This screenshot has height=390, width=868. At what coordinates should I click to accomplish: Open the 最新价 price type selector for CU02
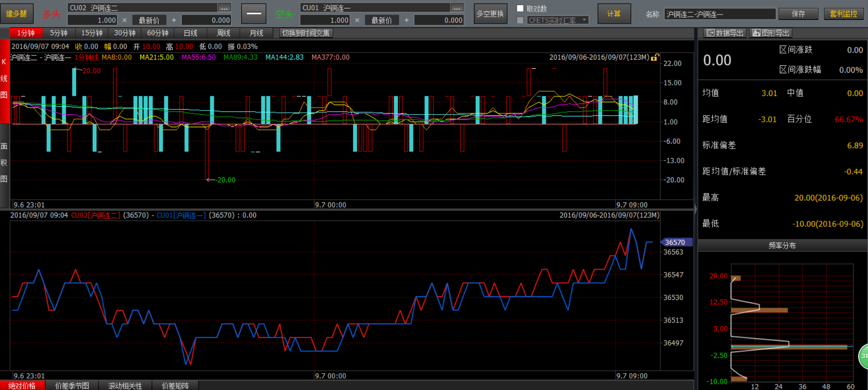149,20
